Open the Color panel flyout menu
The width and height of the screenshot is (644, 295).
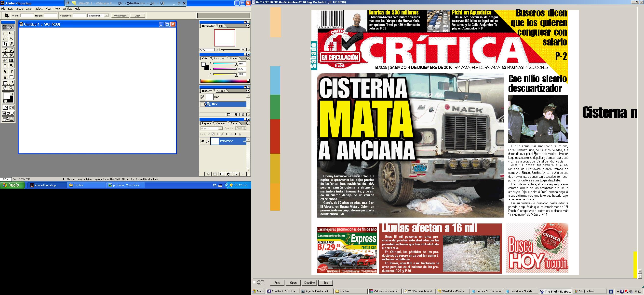(x=248, y=58)
